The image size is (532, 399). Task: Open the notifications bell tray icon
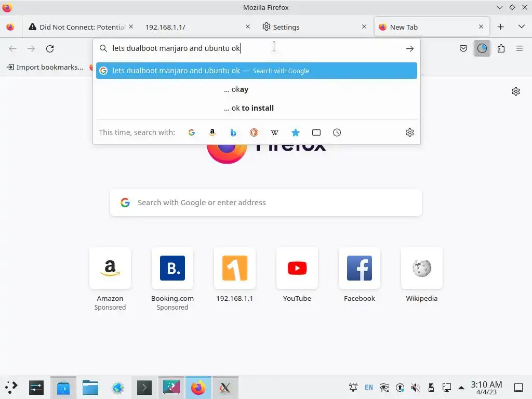coord(353,388)
